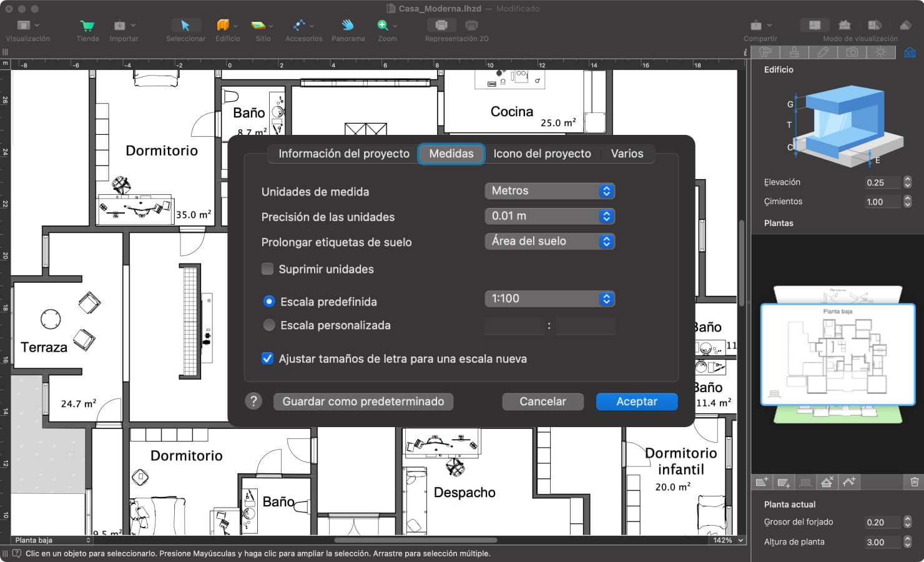Image resolution: width=924 pixels, height=562 pixels.
Task: Open the stamp materials inspector tab
Action: coord(795,52)
